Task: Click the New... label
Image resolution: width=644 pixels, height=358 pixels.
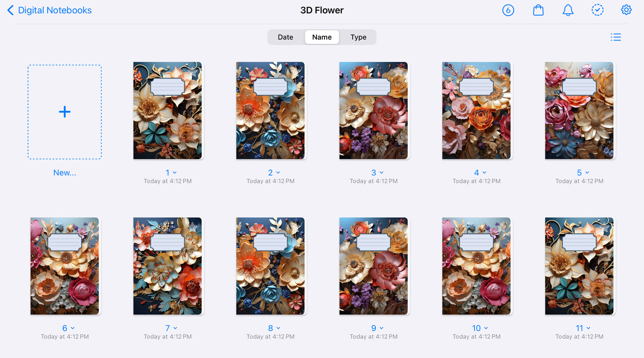Action: (x=65, y=173)
